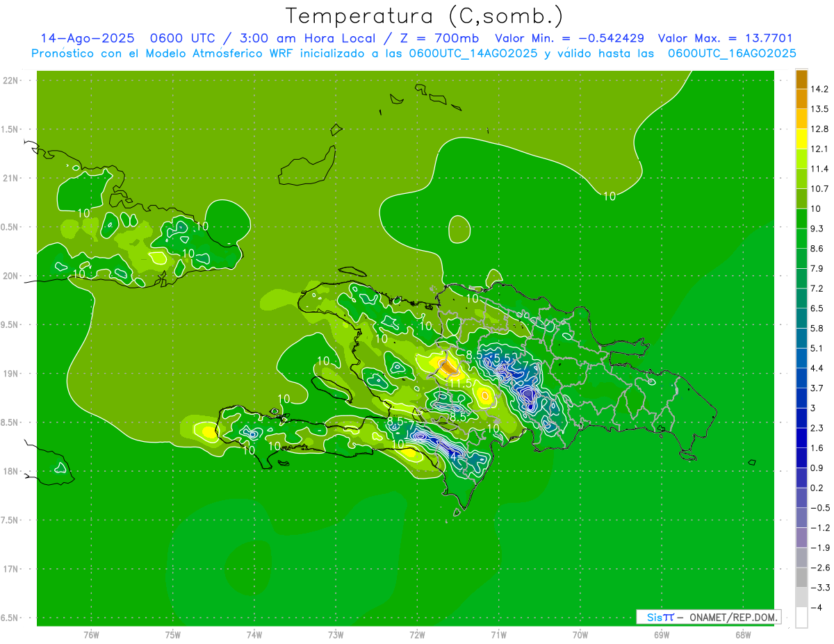Viewport: 834px width, 644px height.
Task: Click the 75W longitude axis label
Action: [172, 634]
